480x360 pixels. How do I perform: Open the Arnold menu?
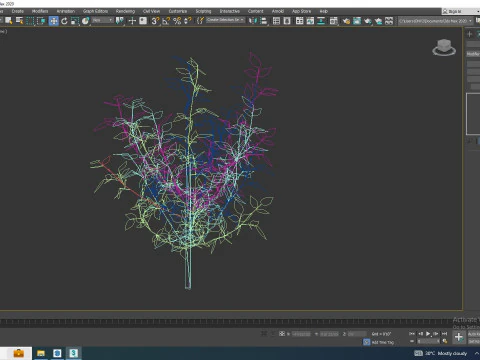[x=278, y=11]
